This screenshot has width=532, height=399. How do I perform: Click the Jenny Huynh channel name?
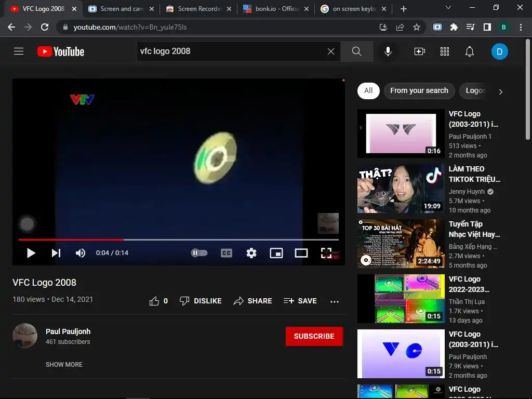pyautogui.click(x=467, y=192)
